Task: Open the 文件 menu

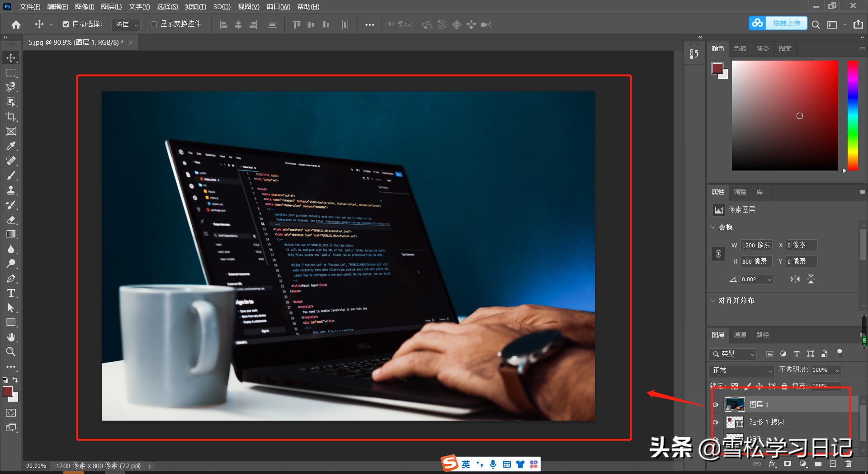Action: 30,6
